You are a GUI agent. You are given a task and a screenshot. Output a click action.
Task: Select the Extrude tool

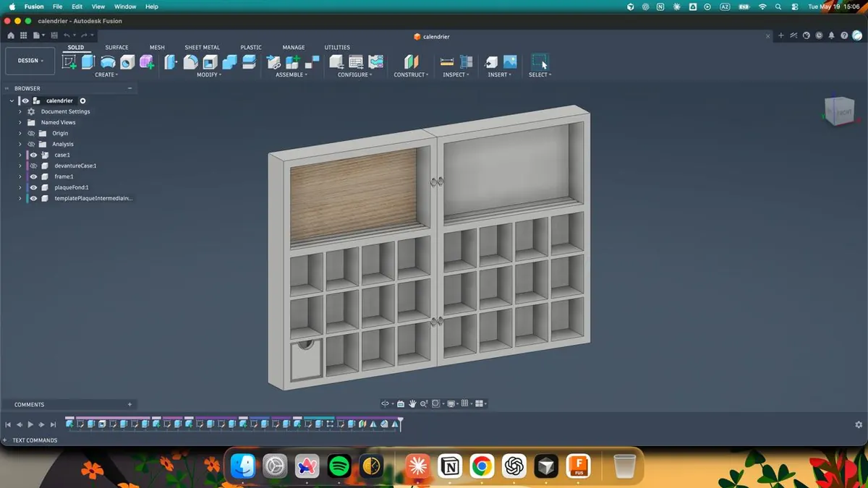88,62
